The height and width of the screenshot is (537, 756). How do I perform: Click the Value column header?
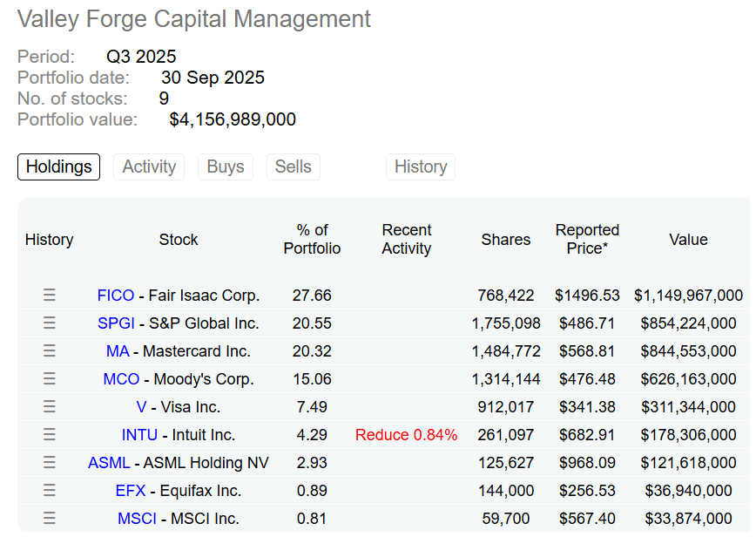click(x=688, y=240)
